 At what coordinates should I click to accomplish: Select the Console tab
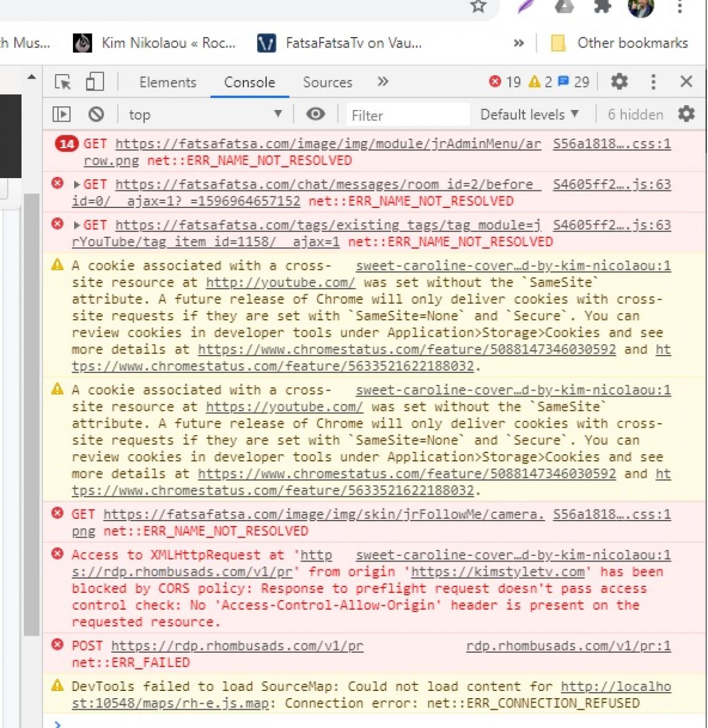click(249, 82)
